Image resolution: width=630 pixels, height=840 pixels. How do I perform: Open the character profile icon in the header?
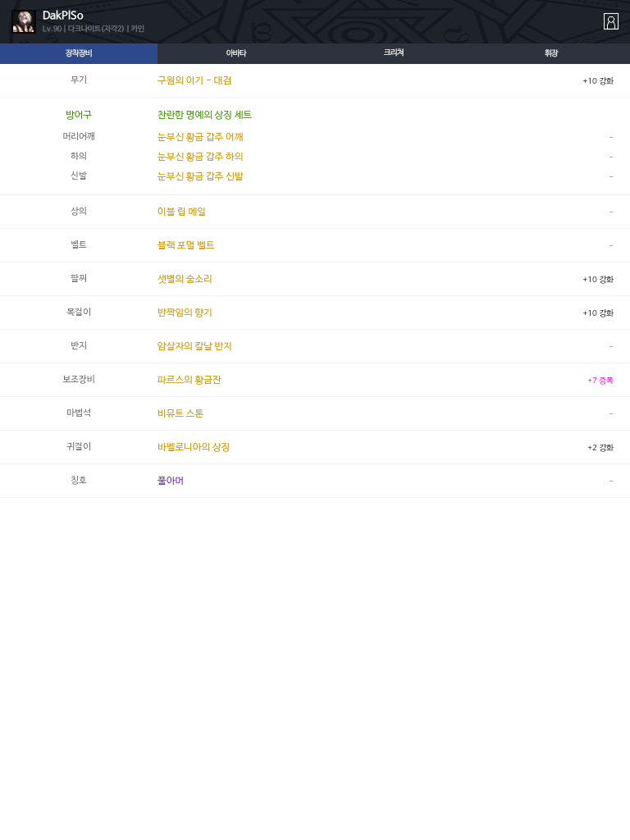tap(610, 21)
